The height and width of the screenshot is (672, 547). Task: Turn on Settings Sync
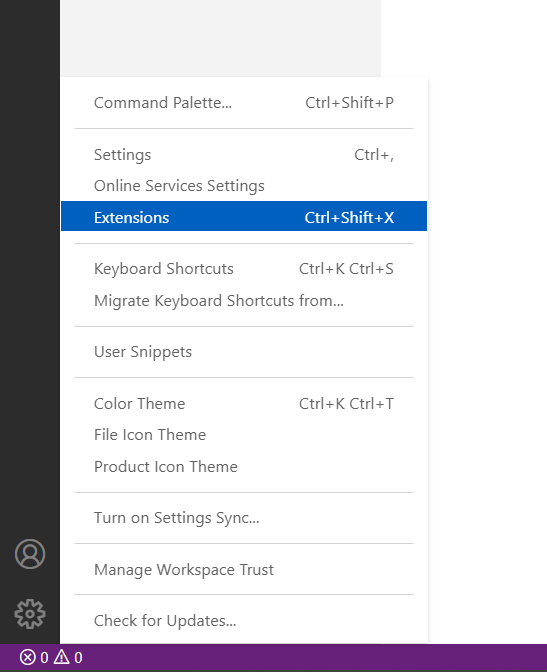244,518
